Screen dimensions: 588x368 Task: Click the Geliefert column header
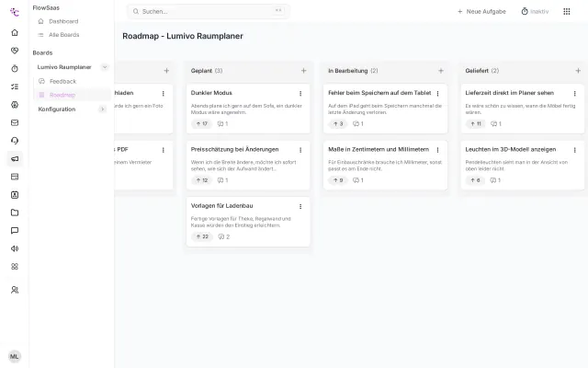coord(481,71)
